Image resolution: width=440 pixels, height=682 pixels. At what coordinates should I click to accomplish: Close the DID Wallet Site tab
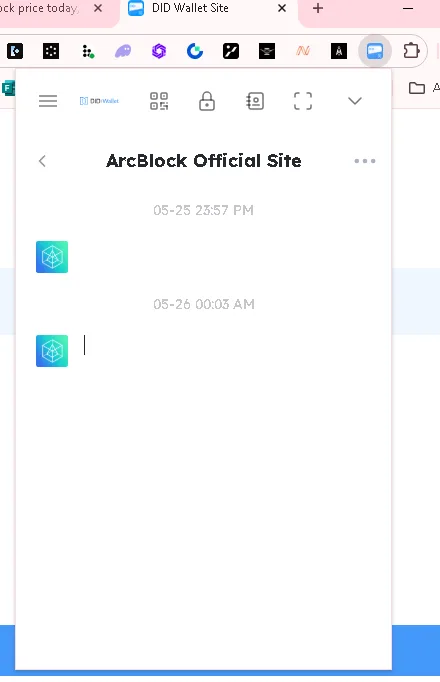(282, 8)
